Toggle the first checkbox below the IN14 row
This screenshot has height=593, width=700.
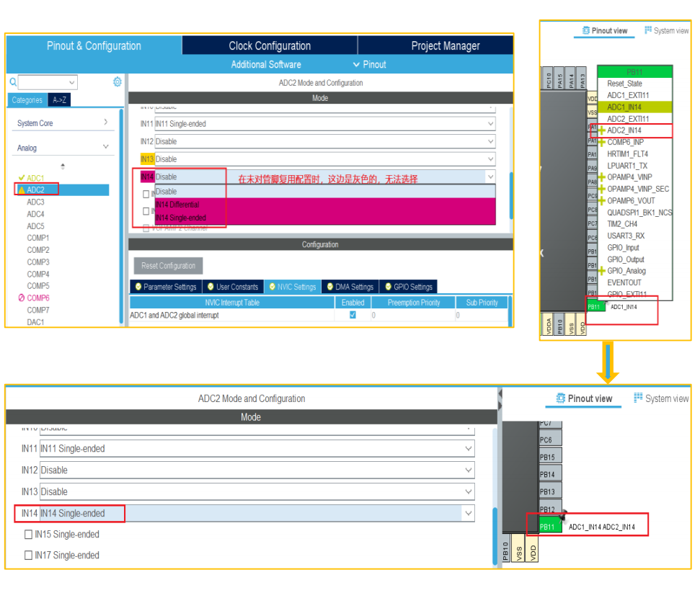146,194
